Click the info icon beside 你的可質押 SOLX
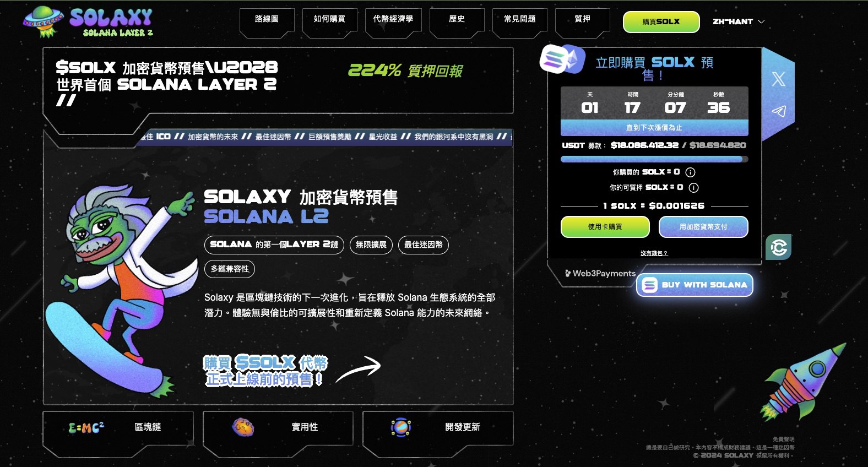868x467 pixels. (693, 188)
